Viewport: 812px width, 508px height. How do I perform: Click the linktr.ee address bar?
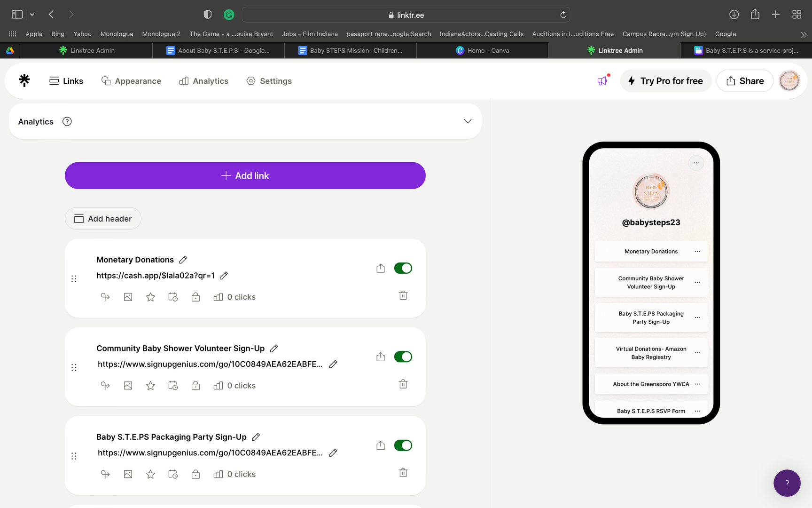pos(406,15)
